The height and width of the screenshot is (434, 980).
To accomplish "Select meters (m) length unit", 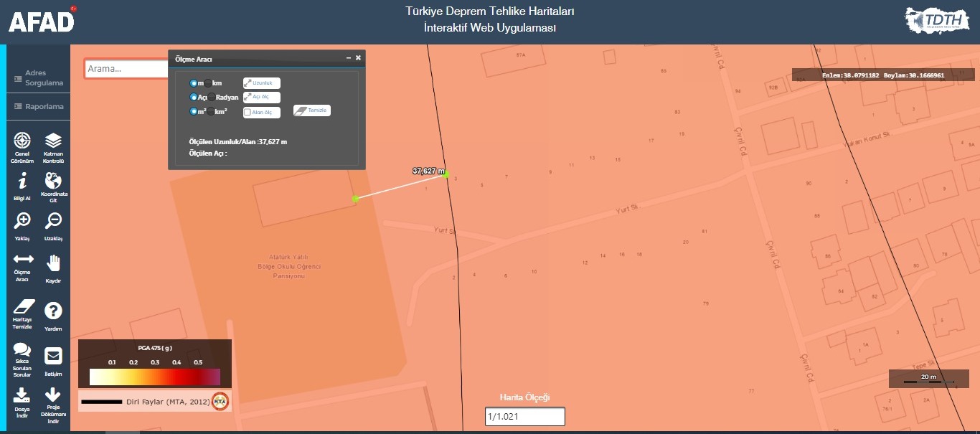I will (193, 83).
